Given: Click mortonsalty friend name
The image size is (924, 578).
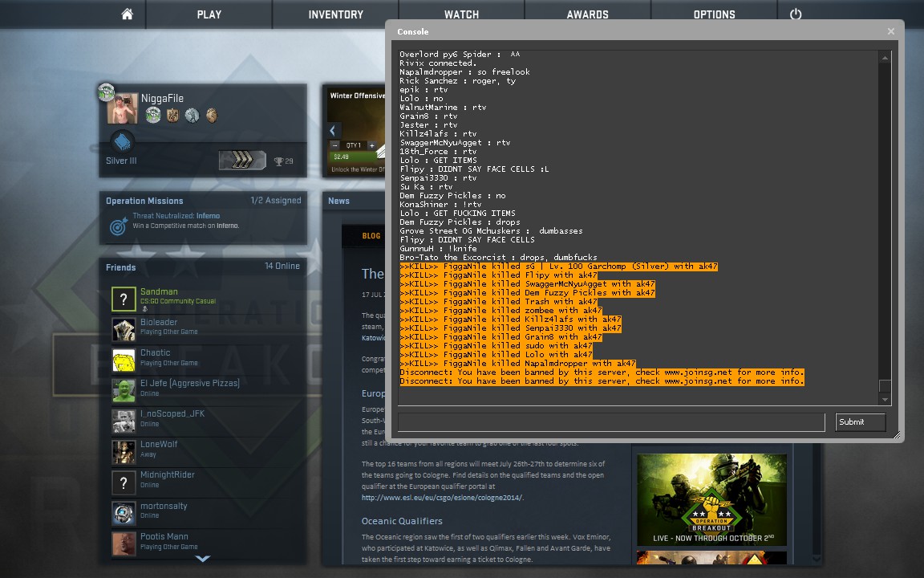Looking at the screenshot, I should 164,506.
